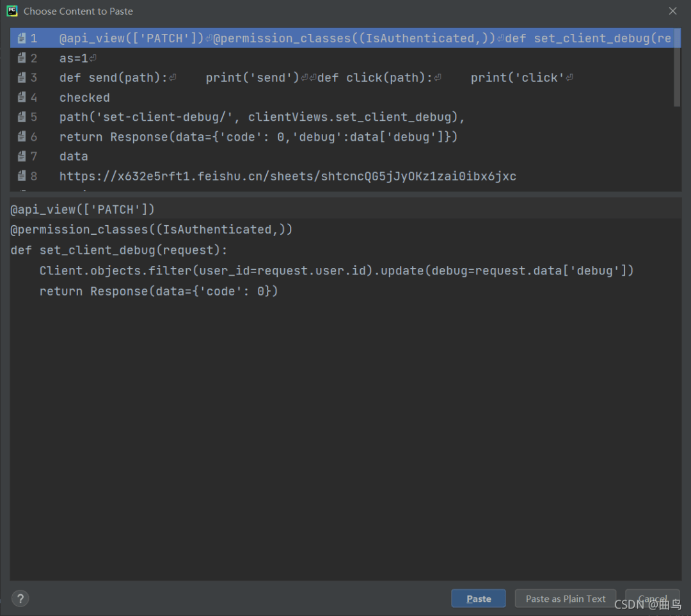This screenshot has height=616, width=691.
Task: Click clipboard icon beside entry 7
Action: (22, 156)
